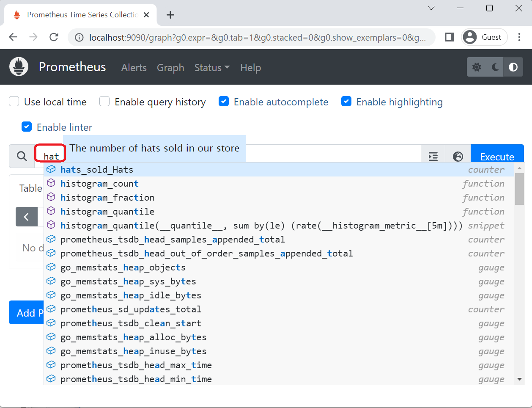Click the browser forward arrow
The width and height of the screenshot is (532, 408).
[x=33, y=37]
